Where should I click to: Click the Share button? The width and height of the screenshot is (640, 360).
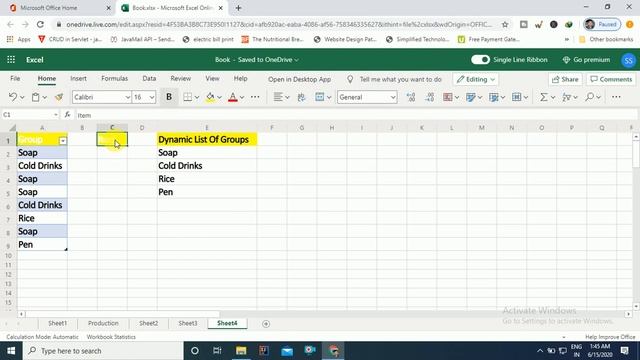coord(565,80)
